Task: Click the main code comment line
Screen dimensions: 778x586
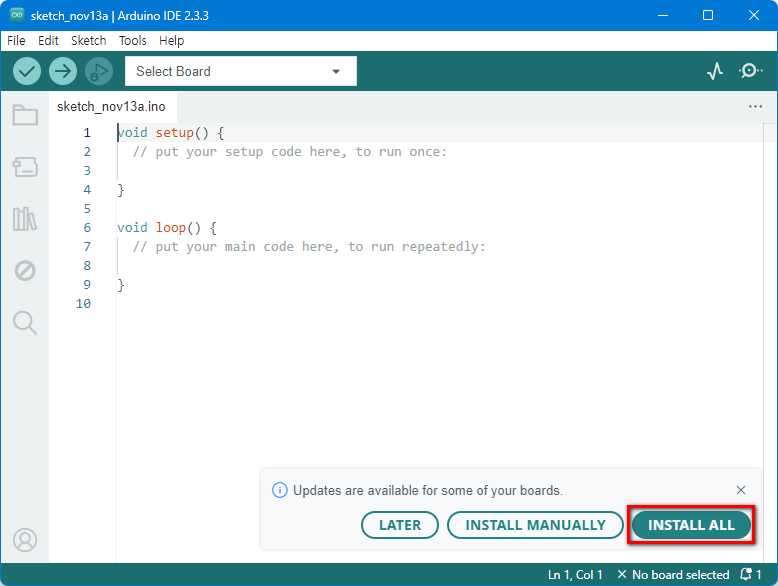Action: click(309, 247)
